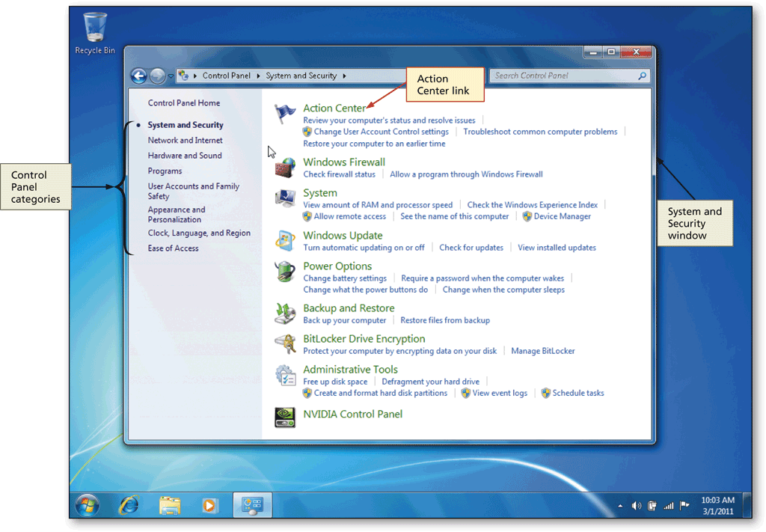Click Free up disk space link
The width and height of the screenshot is (766, 532).
pyautogui.click(x=335, y=382)
